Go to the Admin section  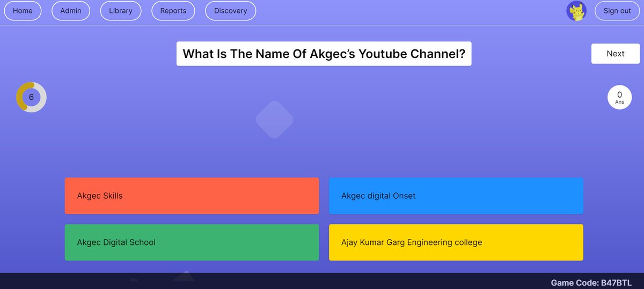click(71, 11)
